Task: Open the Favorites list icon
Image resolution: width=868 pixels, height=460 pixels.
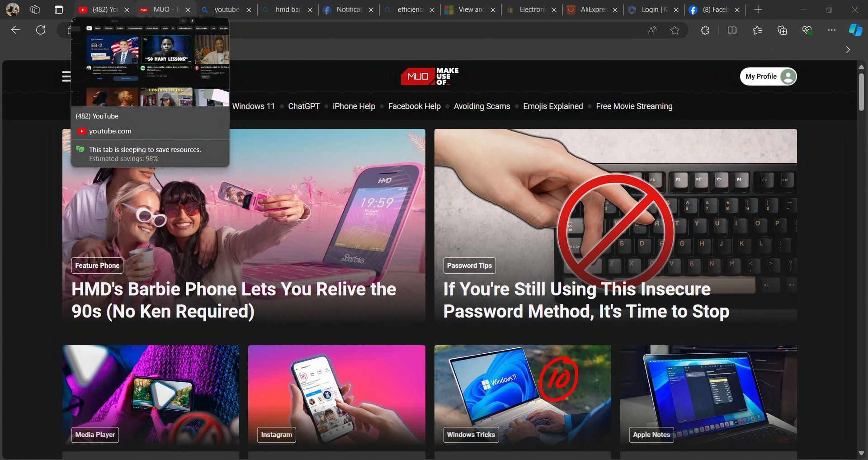Action: click(x=757, y=30)
